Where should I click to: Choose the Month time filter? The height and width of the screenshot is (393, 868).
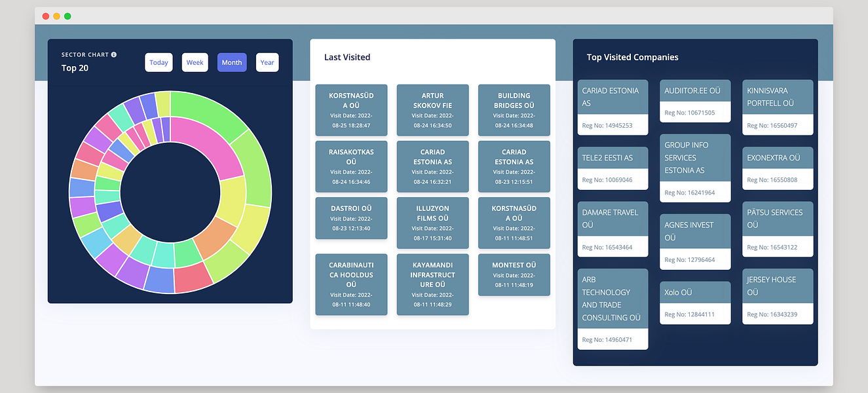point(232,62)
